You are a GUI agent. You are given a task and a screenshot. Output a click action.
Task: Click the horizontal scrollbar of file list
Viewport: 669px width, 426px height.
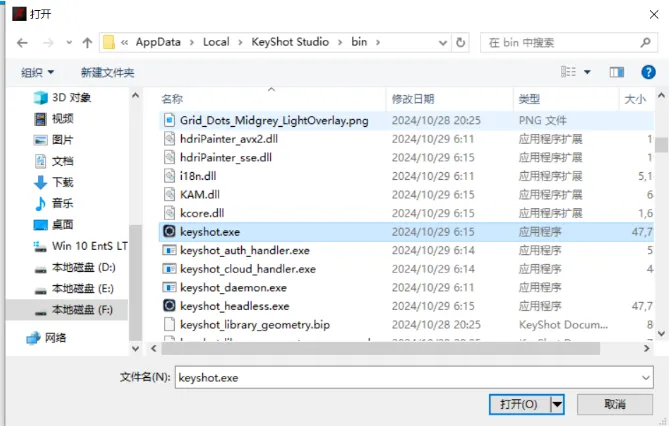[380, 349]
